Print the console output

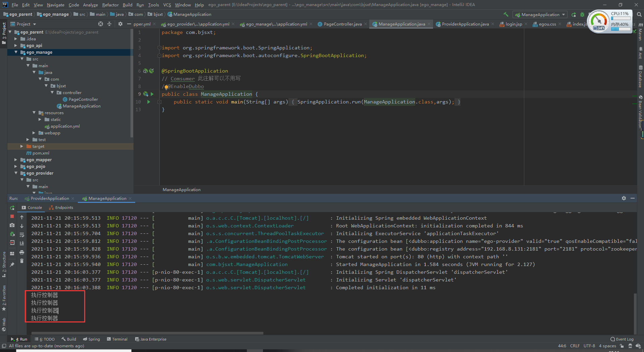(x=22, y=252)
